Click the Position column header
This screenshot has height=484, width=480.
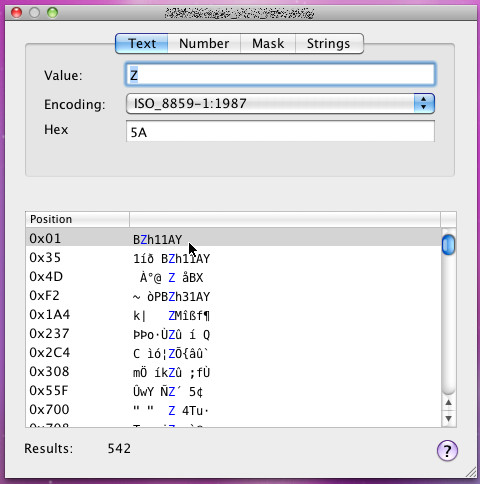point(77,219)
